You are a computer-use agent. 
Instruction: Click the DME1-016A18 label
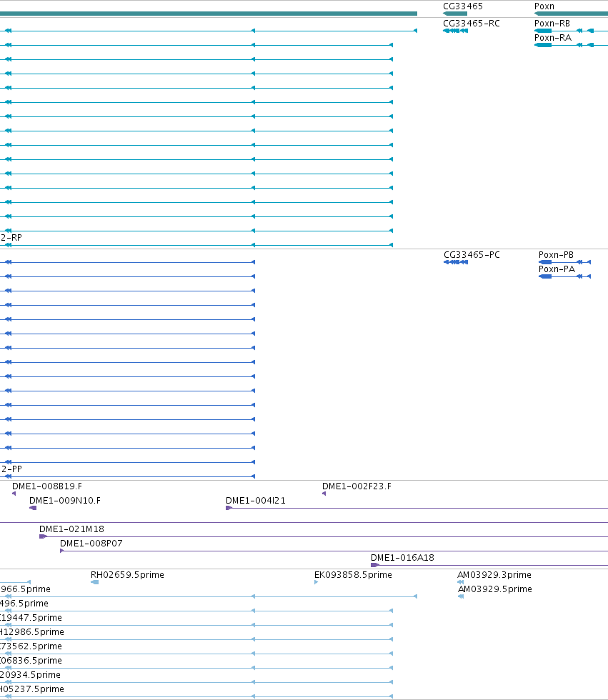pos(402,557)
